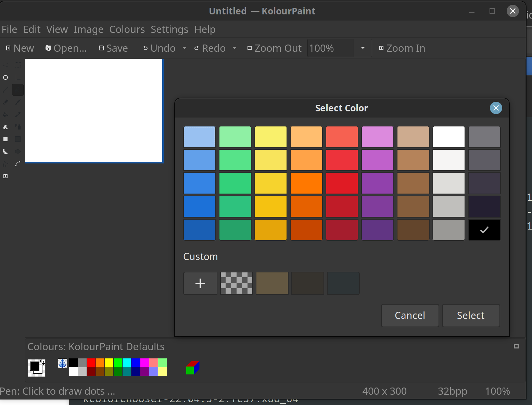Open the zoom level dropdown
532x405 pixels.
click(363, 48)
